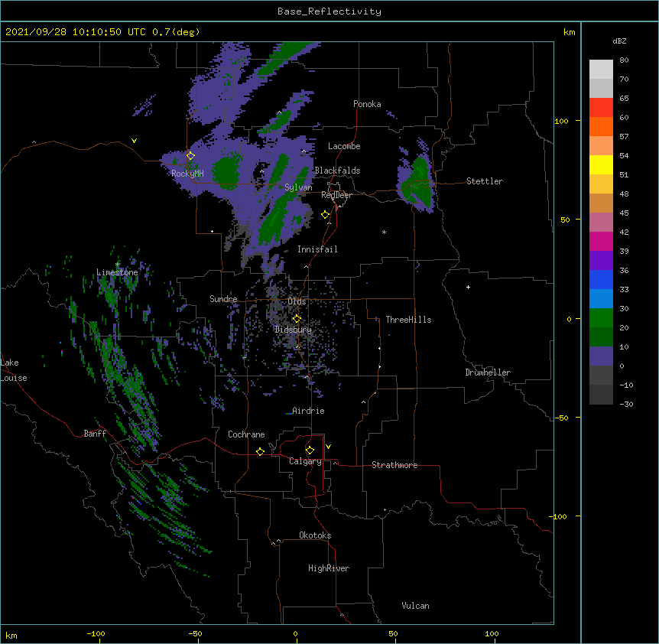Click the timestamp 2021/09/28 10:10:50 UTC
Viewport: 659px width, 644px height.
point(76,32)
